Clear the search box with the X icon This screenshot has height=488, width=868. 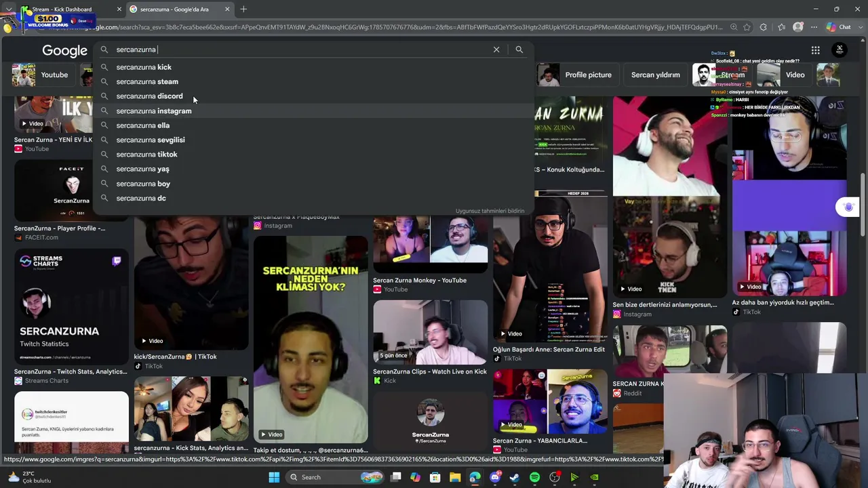[x=496, y=49]
